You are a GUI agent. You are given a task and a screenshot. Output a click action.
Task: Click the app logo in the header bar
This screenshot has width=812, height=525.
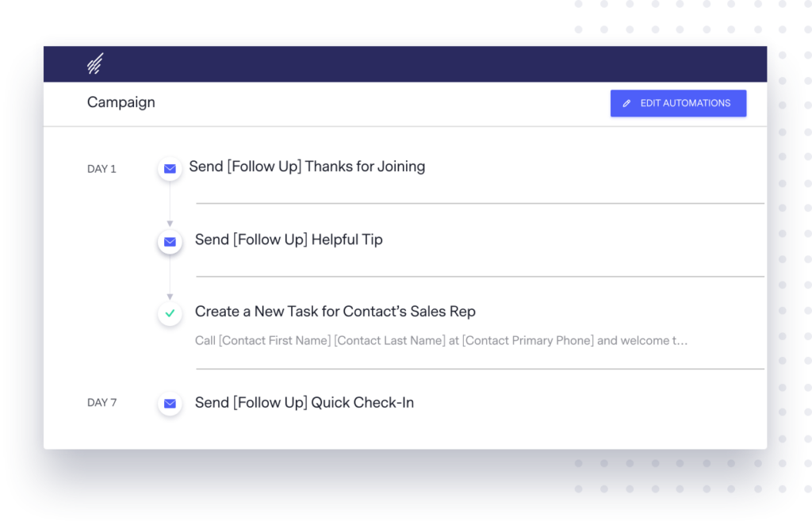click(x=95, y=62)
